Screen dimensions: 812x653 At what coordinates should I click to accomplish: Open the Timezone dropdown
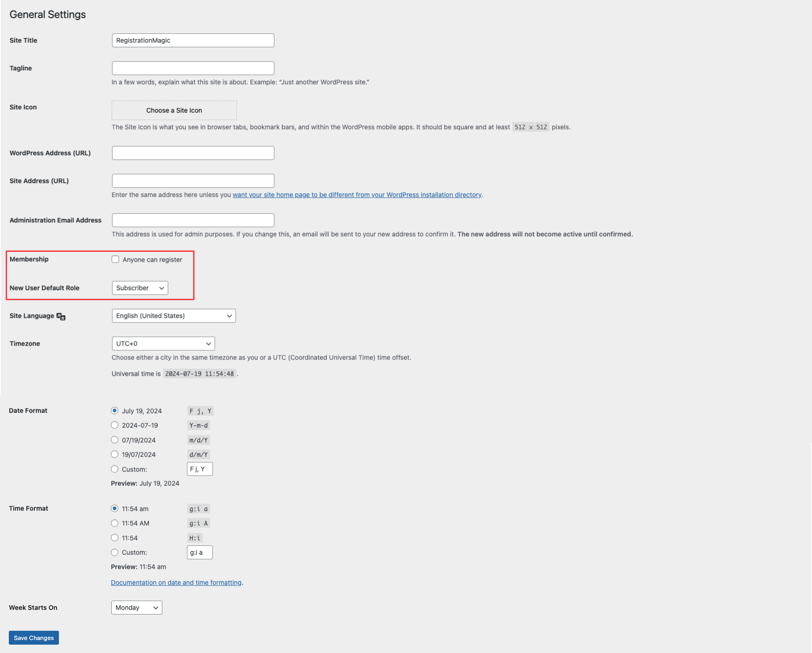(x=163, y=343)
